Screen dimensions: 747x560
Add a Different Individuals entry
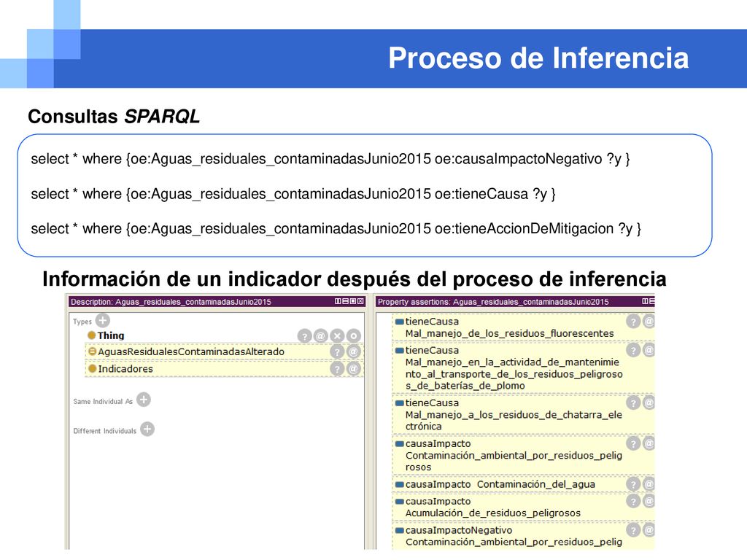coord(147,429)
